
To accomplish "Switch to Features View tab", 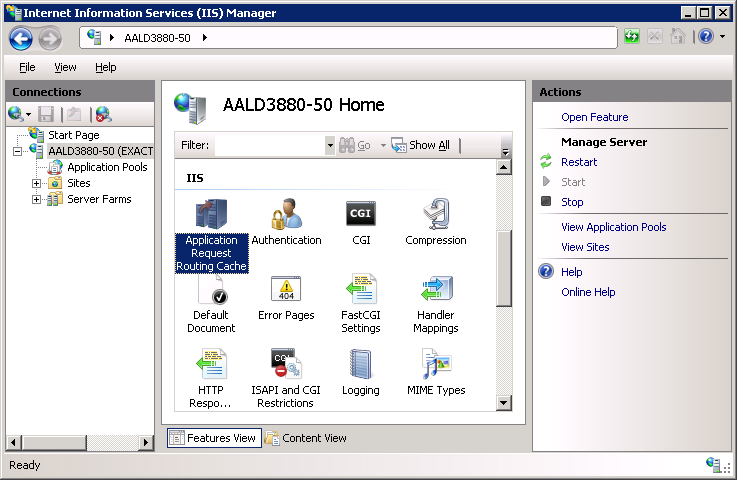I will tap(214, 438).
